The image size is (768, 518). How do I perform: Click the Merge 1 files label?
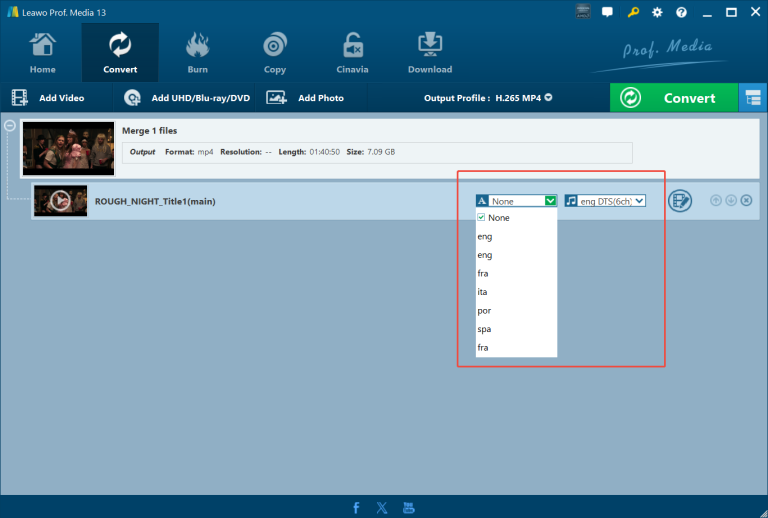point(149,131)
